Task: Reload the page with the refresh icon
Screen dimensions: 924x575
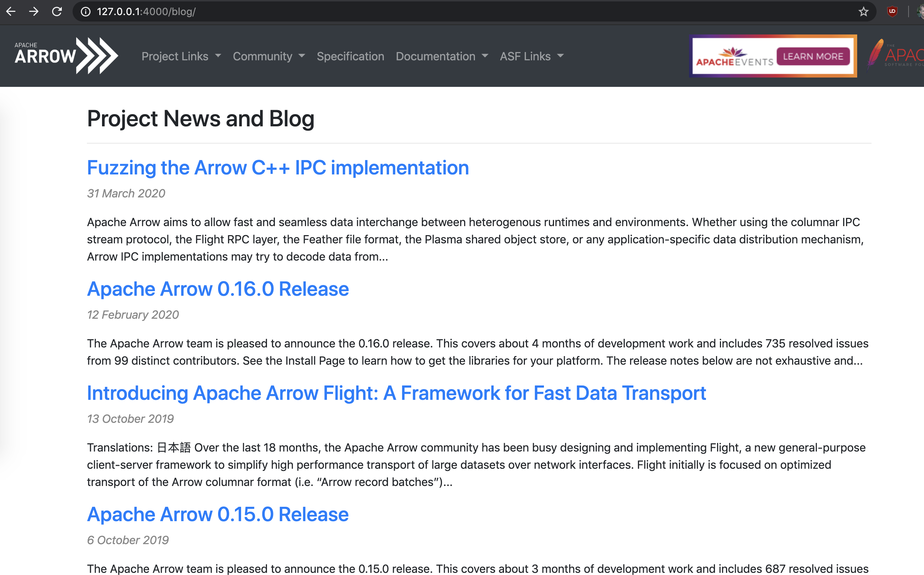Action: click(x=57, y=11)
